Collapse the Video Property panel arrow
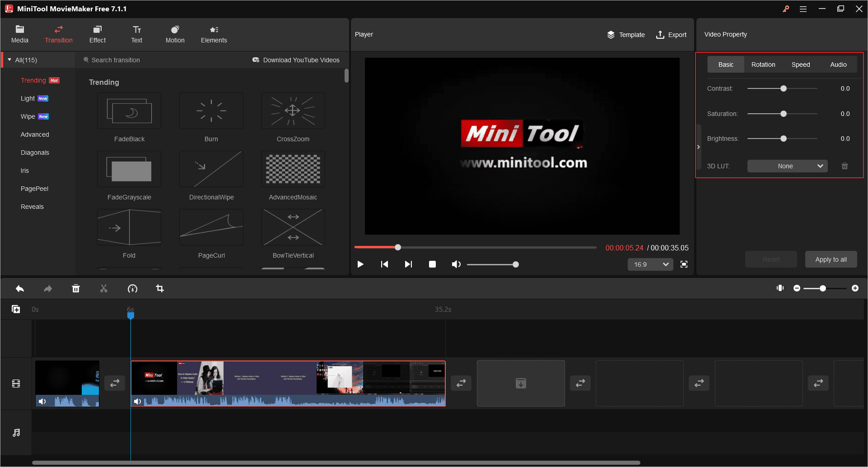This screenshot has width=868, height=467. point(699,147)
